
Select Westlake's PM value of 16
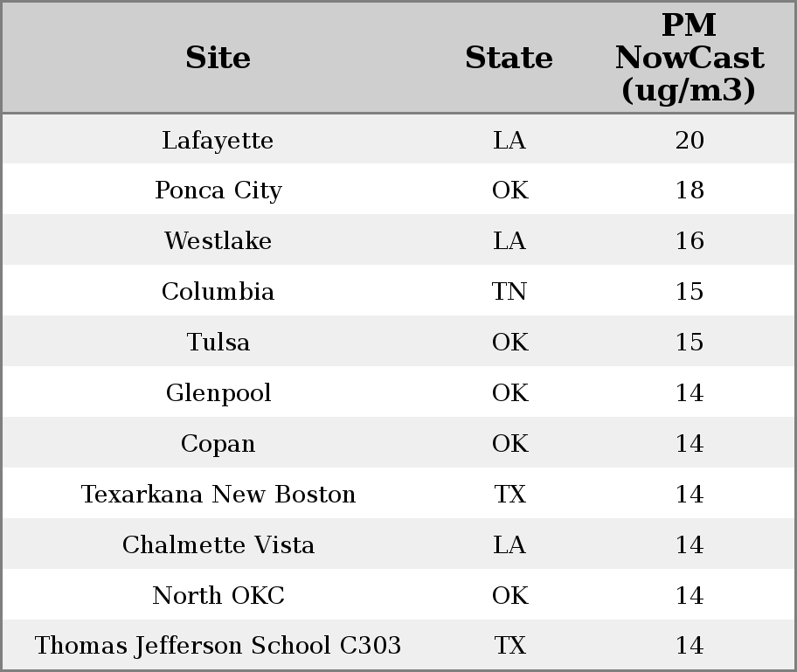click(x=689, y=241)
